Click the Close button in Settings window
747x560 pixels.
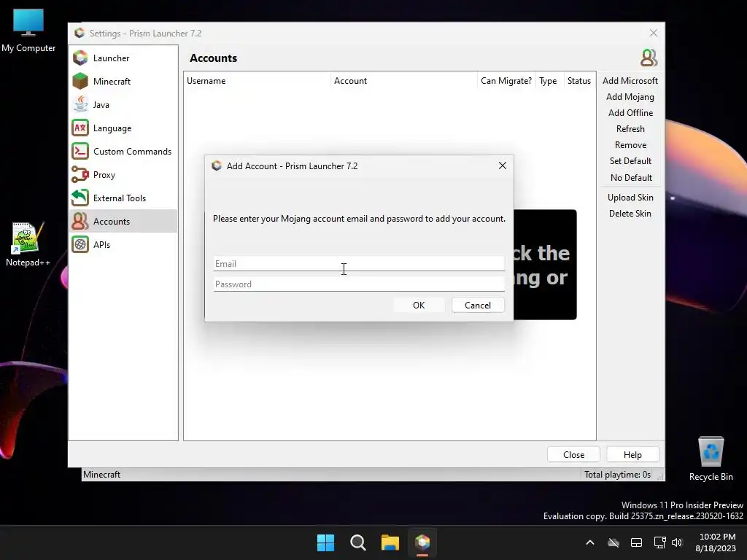tap(573, 455)
